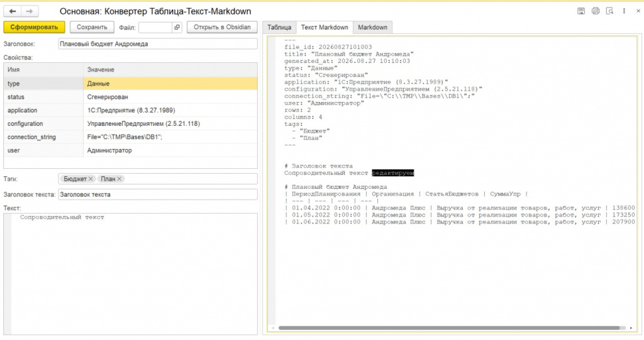Click the tags: line in front matter

294,124
